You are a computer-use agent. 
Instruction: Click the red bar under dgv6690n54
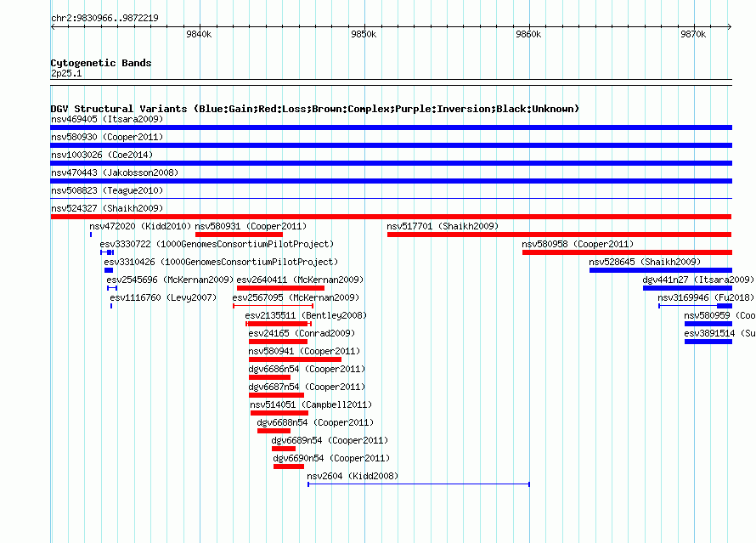click(x=289, y=467)
